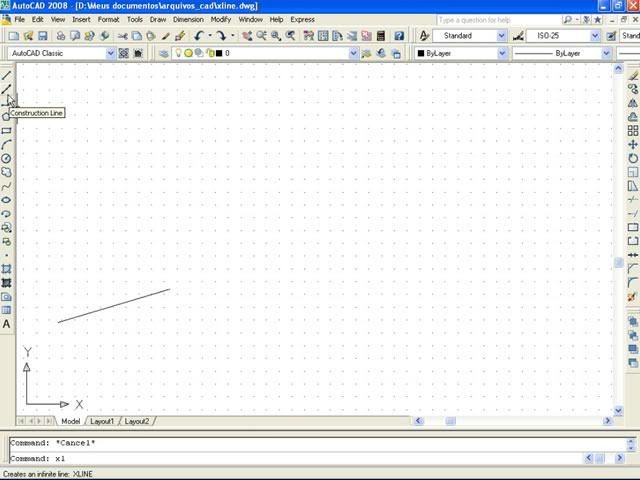This screenshot has height=480, width=640.
Task: Open the Layer Properties Manager
Action: [164, 53]
